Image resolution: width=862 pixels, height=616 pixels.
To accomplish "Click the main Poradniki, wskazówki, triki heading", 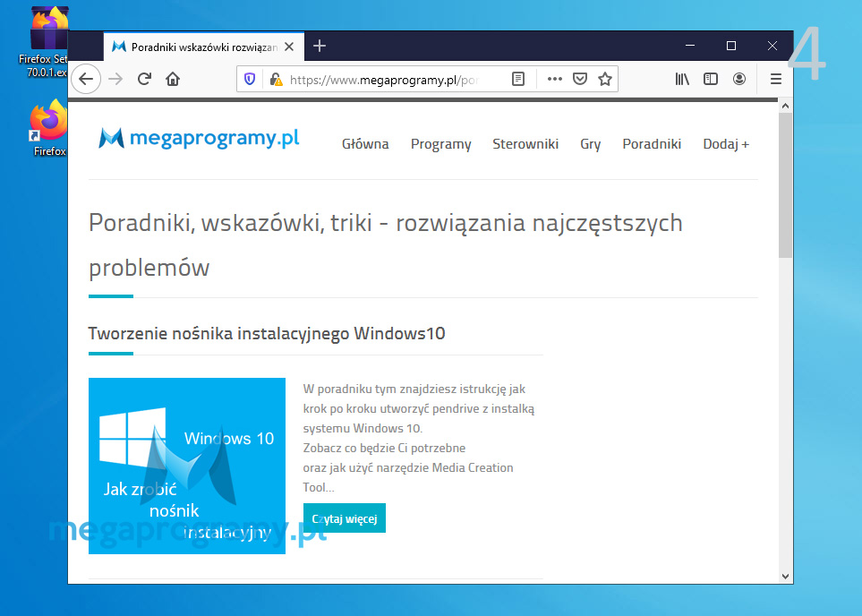I will (x=386, y=245).
